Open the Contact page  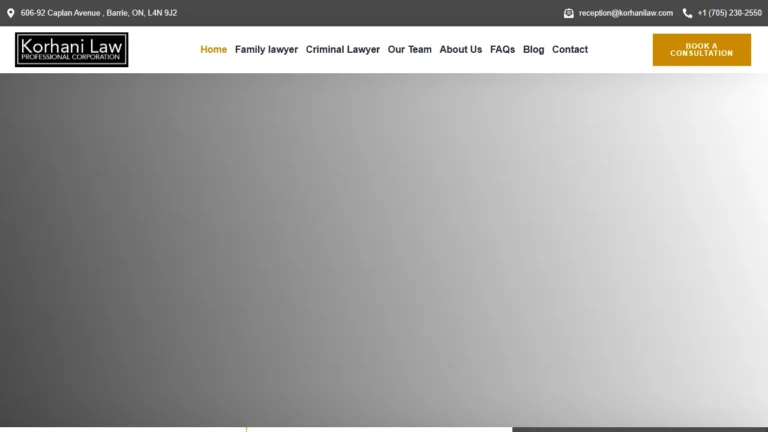click(570, 49)
